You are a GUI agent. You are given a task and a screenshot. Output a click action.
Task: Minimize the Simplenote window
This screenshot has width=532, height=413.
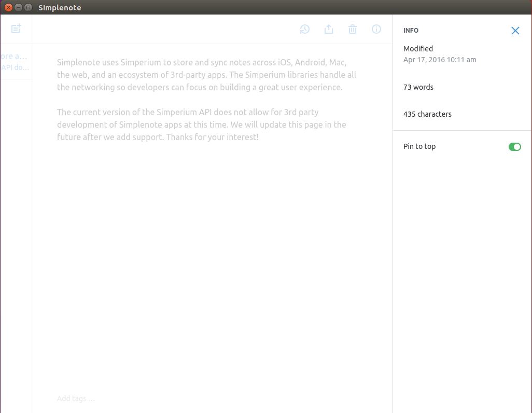click(19, 7)
